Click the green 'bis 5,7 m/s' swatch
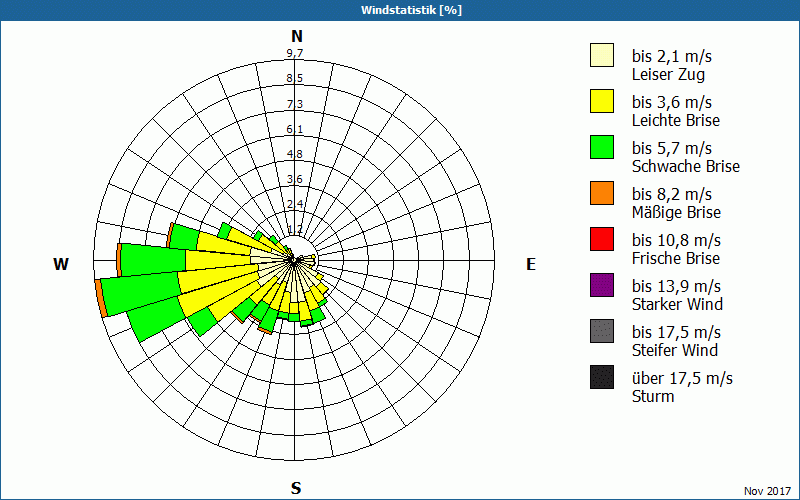 click(x=602, y=147)
